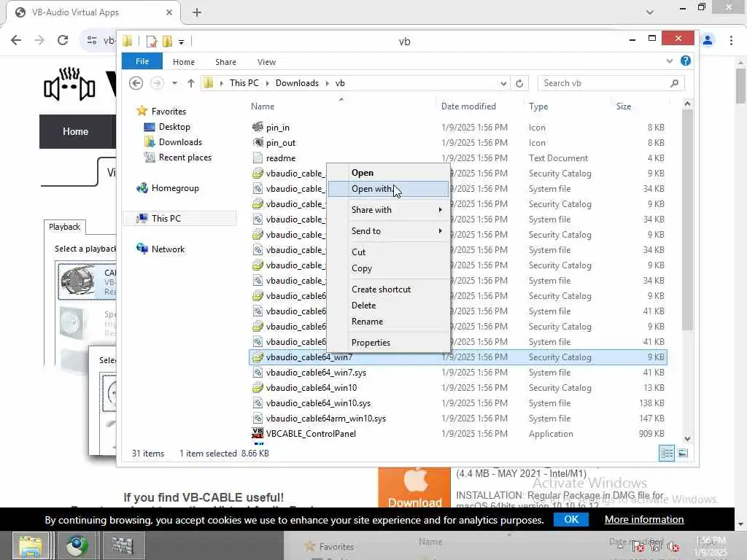The image size is (747, 560).
Task: Switch to the View ribbon tab
Action: click(266, 62)
